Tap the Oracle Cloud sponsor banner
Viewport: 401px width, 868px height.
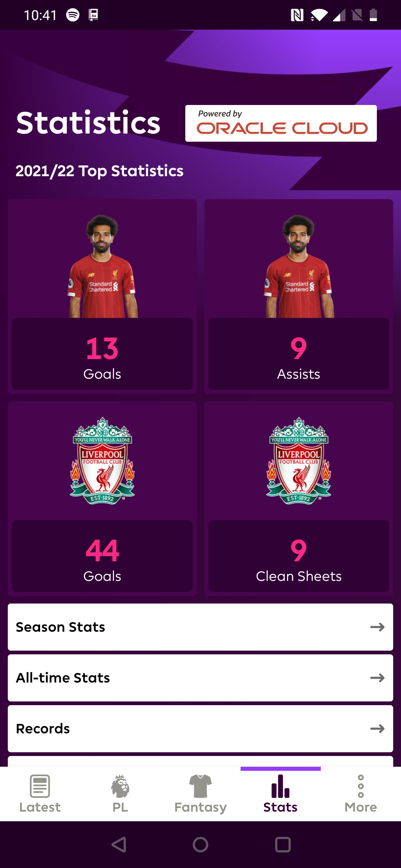tap(281, 123)
